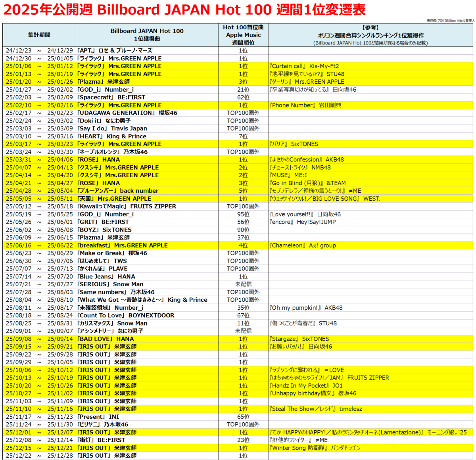This screenshot has height=460, width=476.
Task: Select the 集計期間 column header
Action: click(x=39, y=35)
